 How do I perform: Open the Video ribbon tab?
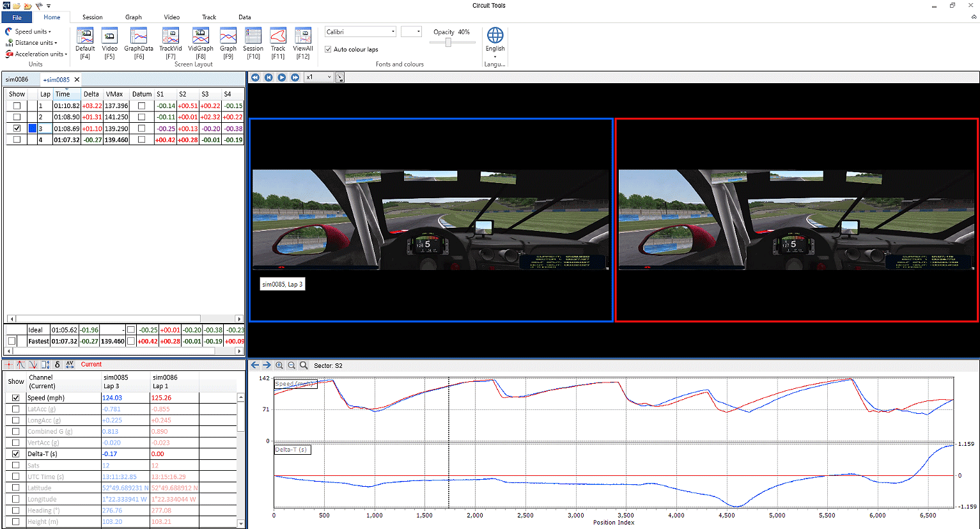(172, 17)
